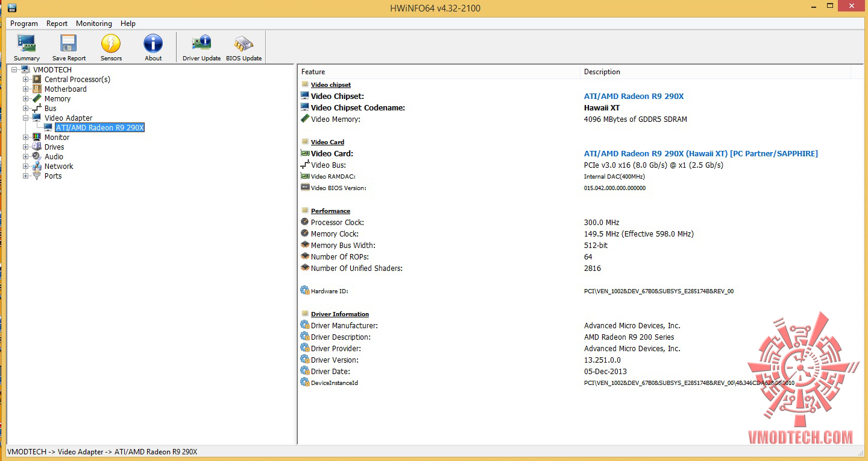Click the Memory module tree icon

coord(37,98)
